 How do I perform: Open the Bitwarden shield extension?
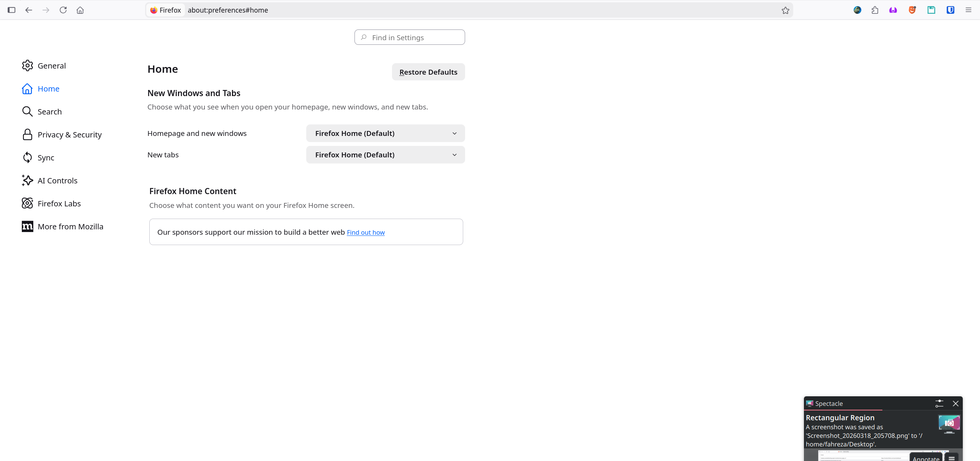point(950,10)
